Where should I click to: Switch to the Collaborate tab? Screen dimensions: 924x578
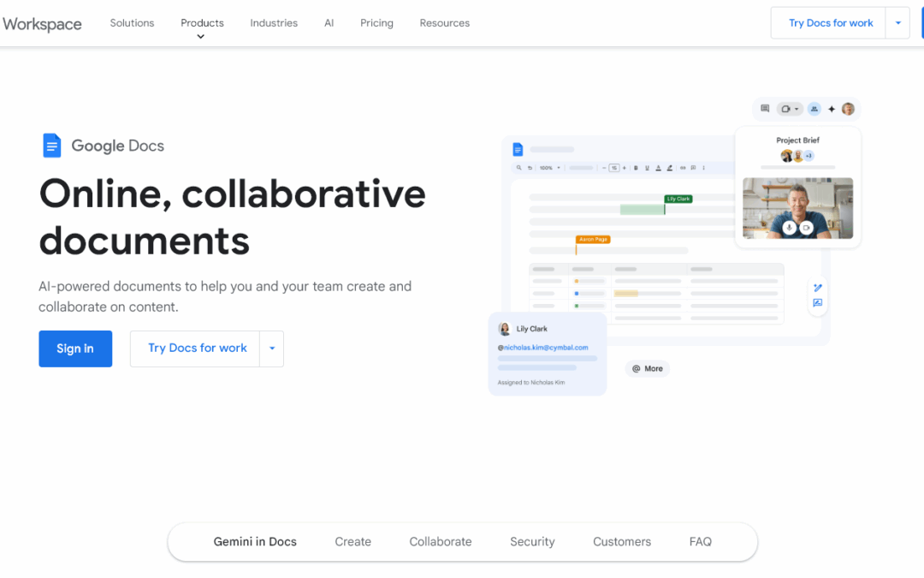point(441,541)
